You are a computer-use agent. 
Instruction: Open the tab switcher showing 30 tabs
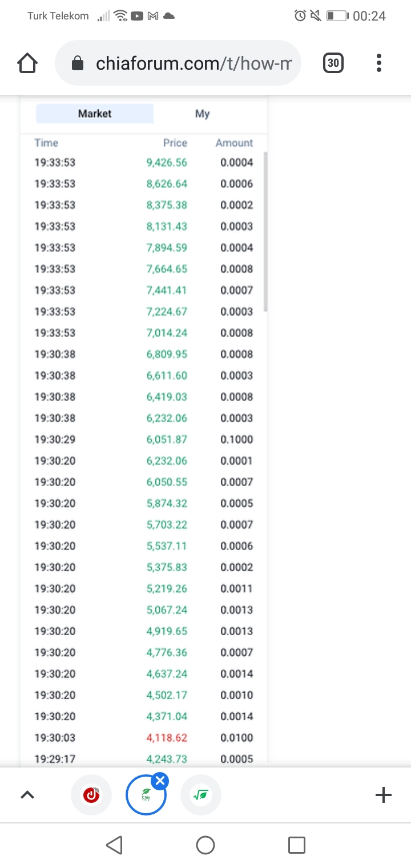[333, 63]
